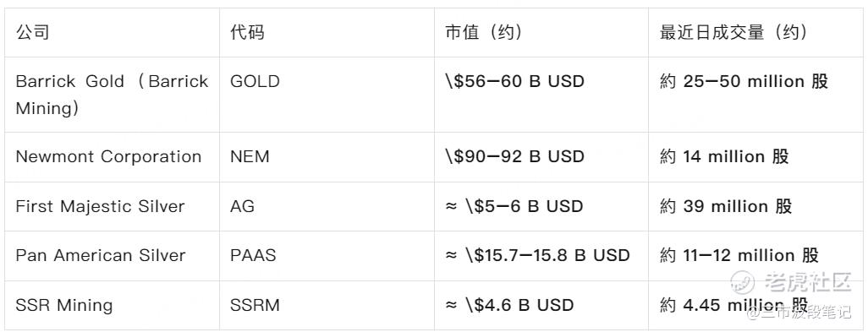Select the 公司 column header
868x332 pixels.
click(x=33, y=33)
